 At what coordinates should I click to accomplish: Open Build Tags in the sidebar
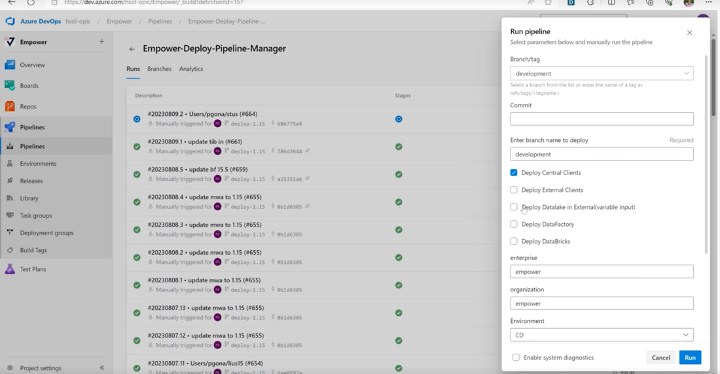[x=33, y=250]
